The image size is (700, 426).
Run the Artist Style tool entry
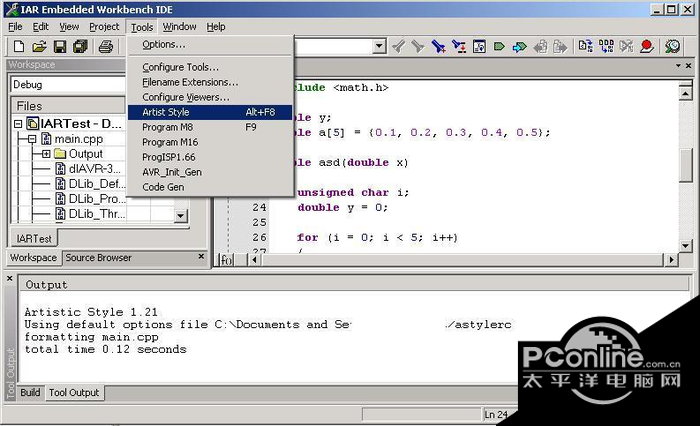210,112
